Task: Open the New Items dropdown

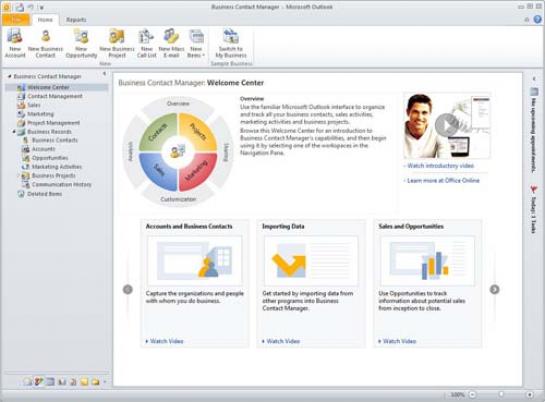Action: (196, 44)
